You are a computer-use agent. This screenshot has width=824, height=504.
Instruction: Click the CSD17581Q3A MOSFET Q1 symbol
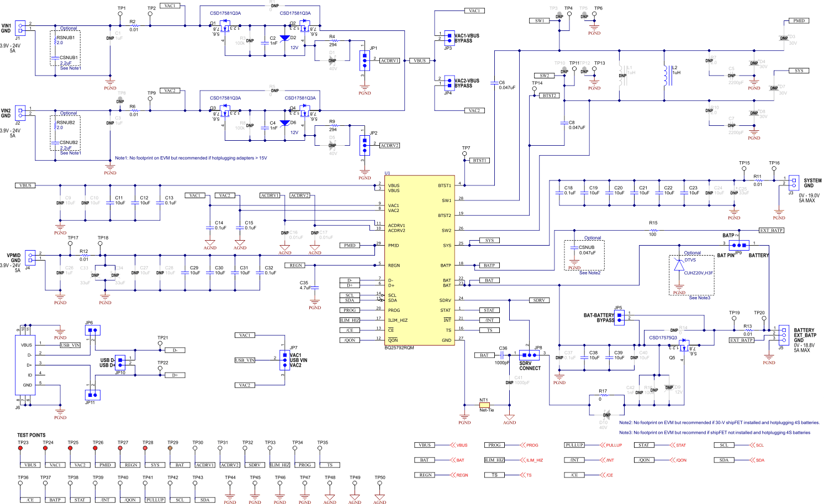224,28
